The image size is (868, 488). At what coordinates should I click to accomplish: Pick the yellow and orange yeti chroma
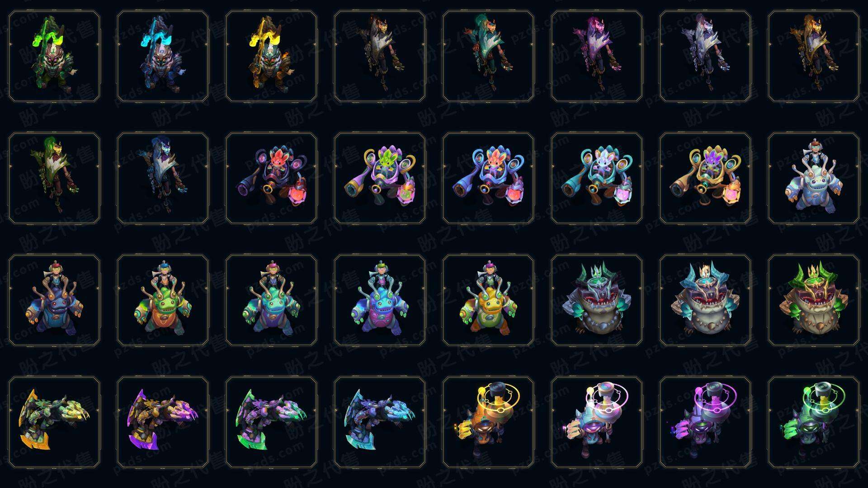pos(488,300)
